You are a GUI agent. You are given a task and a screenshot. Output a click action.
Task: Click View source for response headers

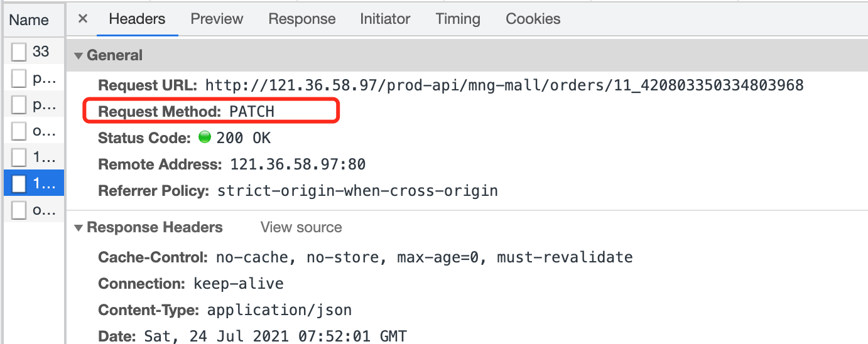point(301,227)
